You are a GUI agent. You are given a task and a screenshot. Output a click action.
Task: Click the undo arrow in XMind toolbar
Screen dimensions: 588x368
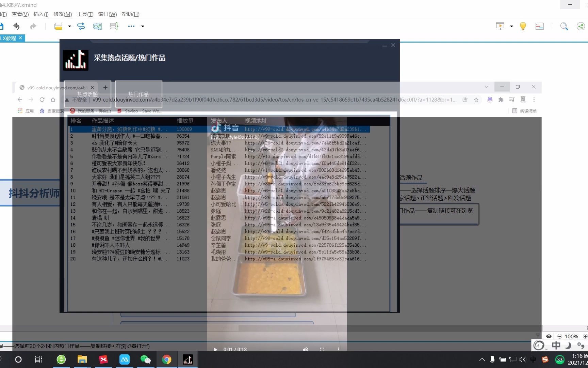(16, 26)
